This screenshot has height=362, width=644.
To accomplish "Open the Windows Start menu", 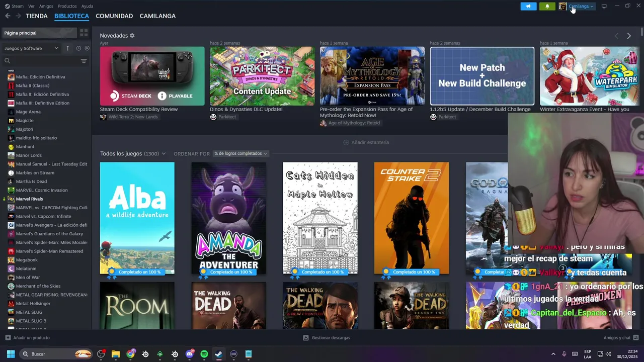I will click(x=11, y=354).
